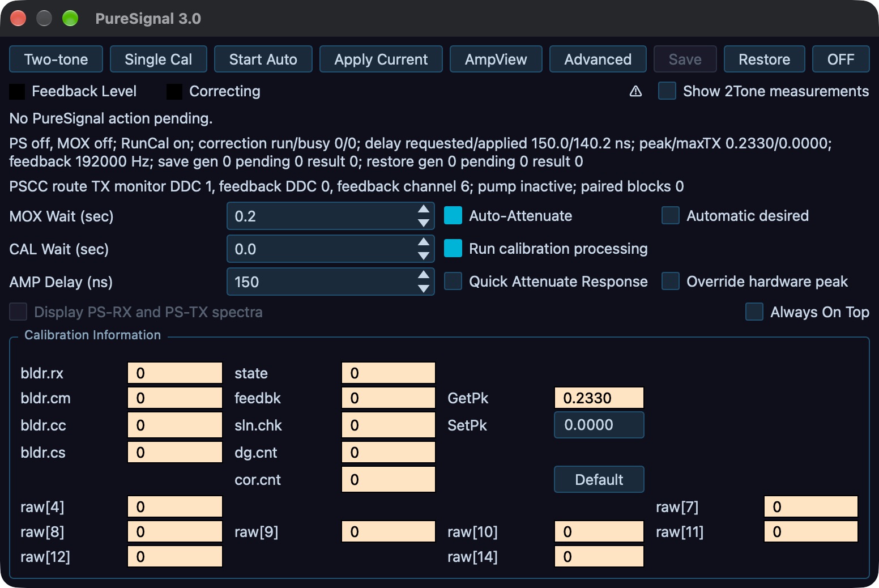Click the green zoom window button
The width and height of the screenshot is (879, 588).
coord(70,18)
